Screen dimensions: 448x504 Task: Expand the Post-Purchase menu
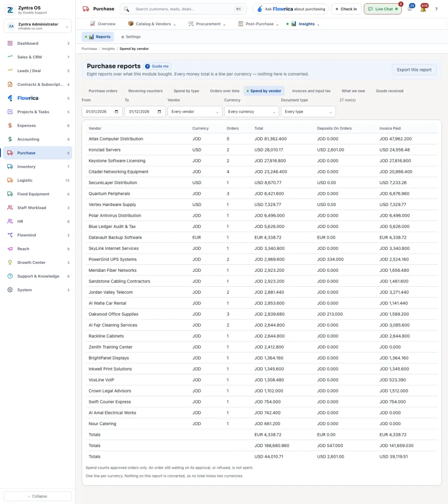pyautogui.click(x=258, y=24)
